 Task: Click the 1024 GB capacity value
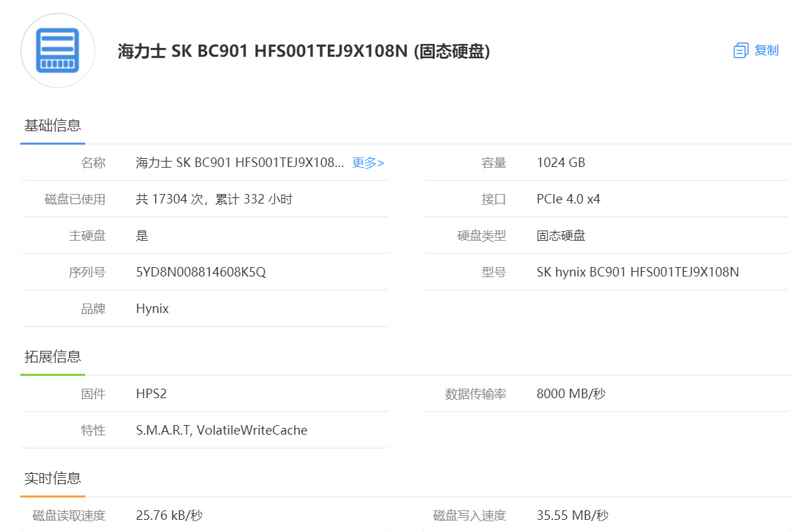[561, 163]
